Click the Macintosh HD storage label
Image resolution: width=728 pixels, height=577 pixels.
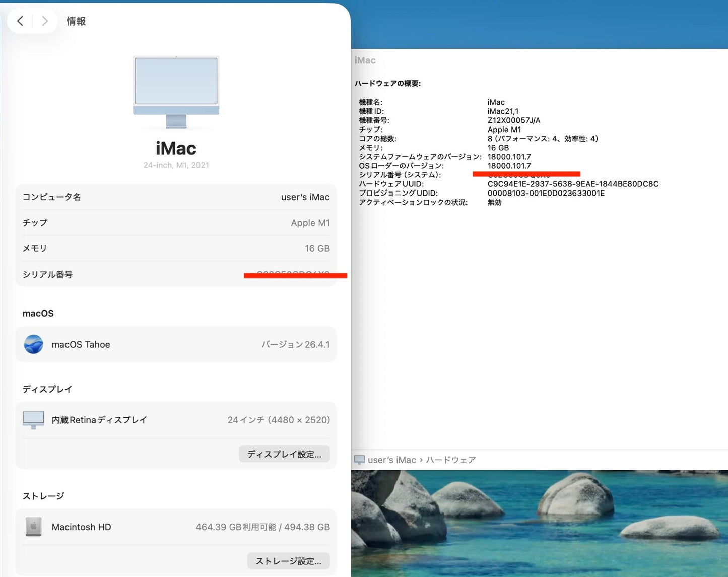tap(81, 527)
